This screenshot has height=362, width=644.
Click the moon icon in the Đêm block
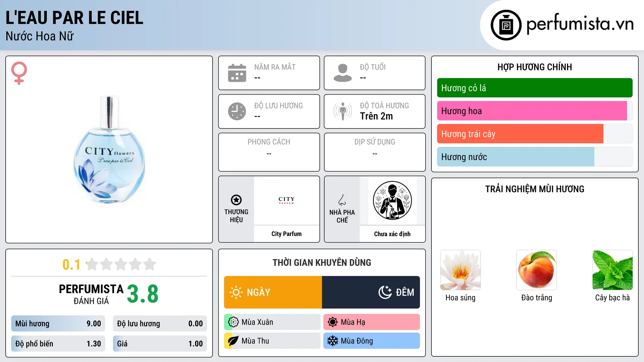385,292
